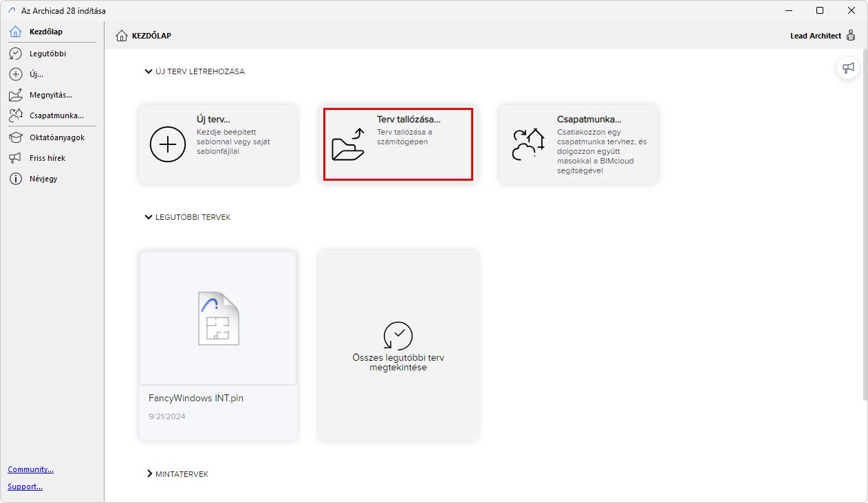This screenshot has height=503, width=868.
Task: Click the Friss hírek megaphone icon in sidebar
Action: (15, 158)
